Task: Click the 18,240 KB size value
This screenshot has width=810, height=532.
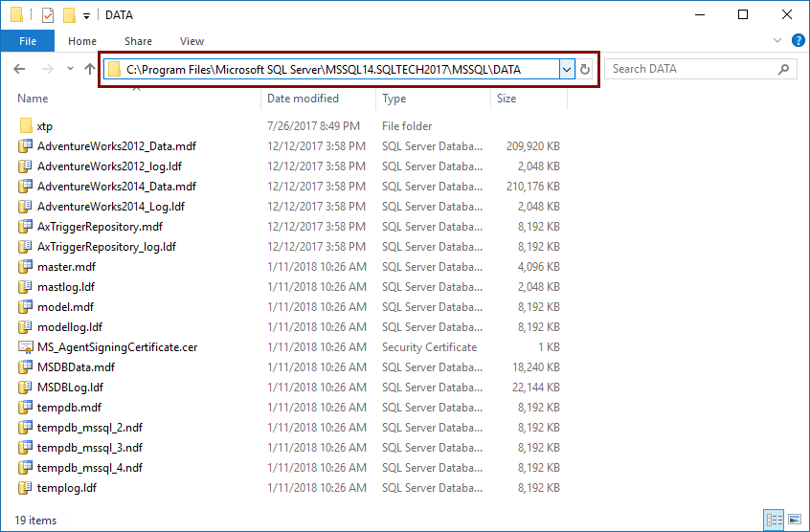Action: (536, 367)
